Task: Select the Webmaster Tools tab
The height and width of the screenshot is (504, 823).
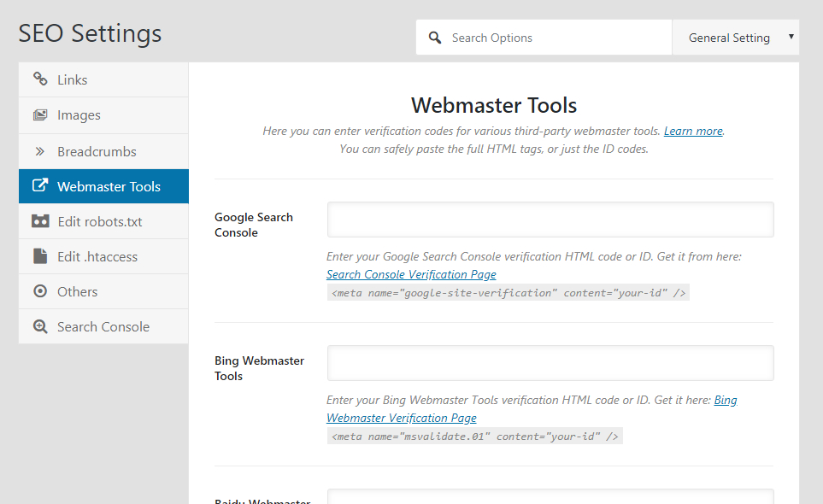Action: [x=103, y=186]
